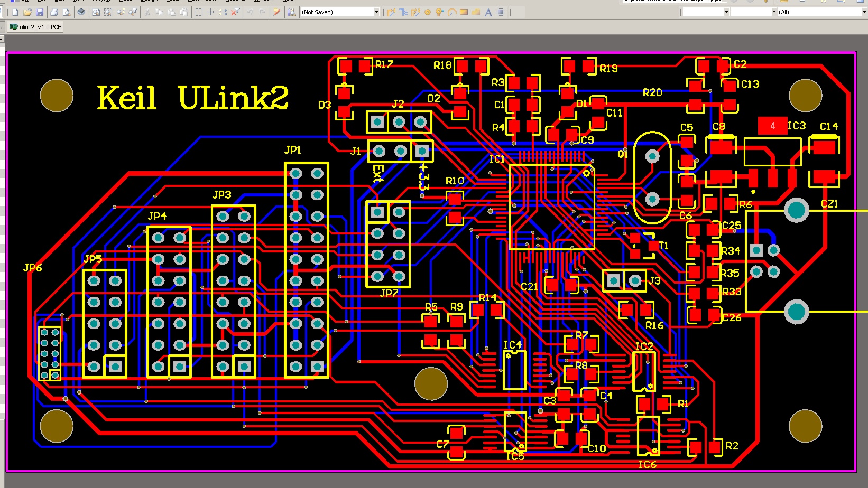The width and height of the screenshot is (868, 488).
Task: Select the CZ1 connector label
Action: click(x=829, y=204)
